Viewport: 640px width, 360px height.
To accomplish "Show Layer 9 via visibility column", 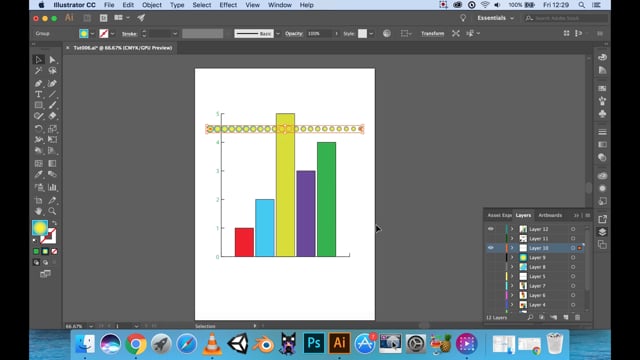I will point(491,258).
